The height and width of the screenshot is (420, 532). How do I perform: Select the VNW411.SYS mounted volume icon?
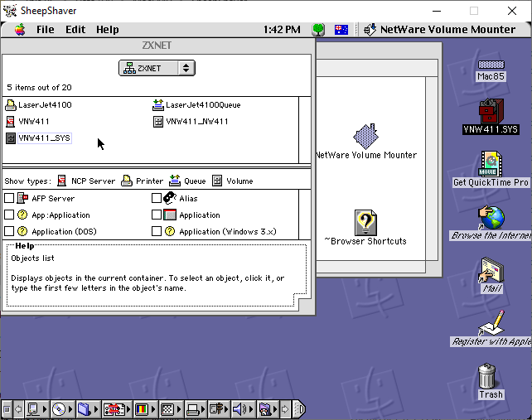click(x=491, y=116)
